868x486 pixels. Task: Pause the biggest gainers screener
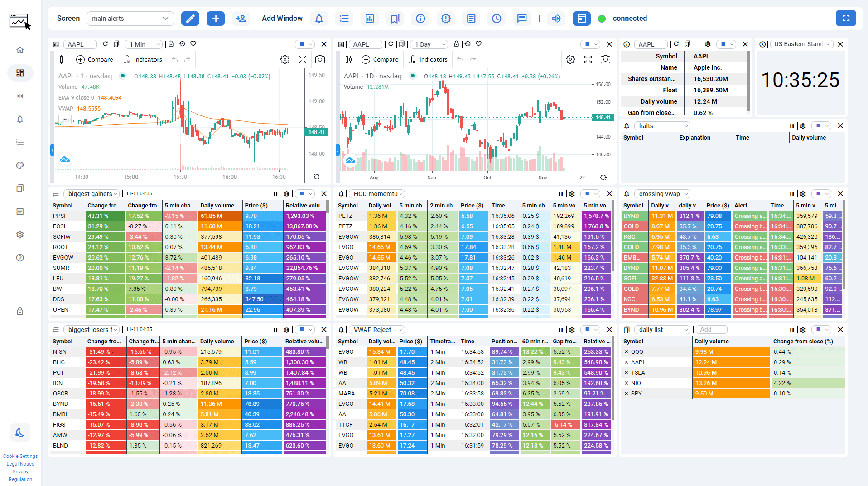pos(275,193)
